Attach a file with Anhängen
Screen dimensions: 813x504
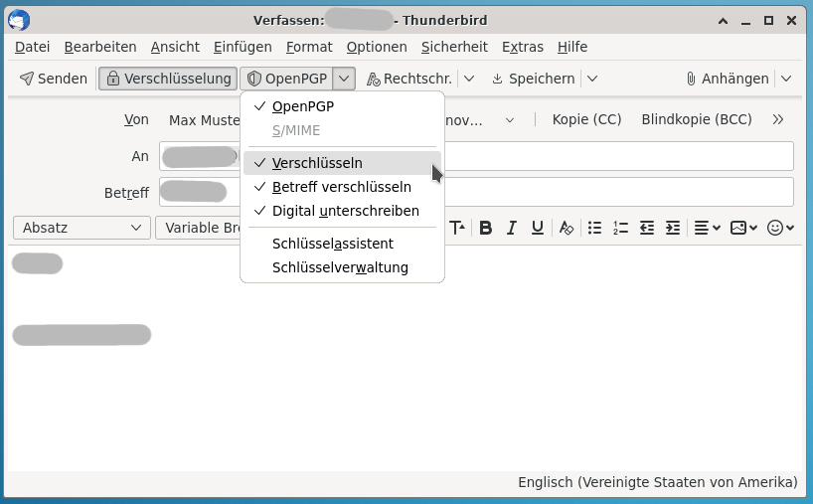pos(728,79)
